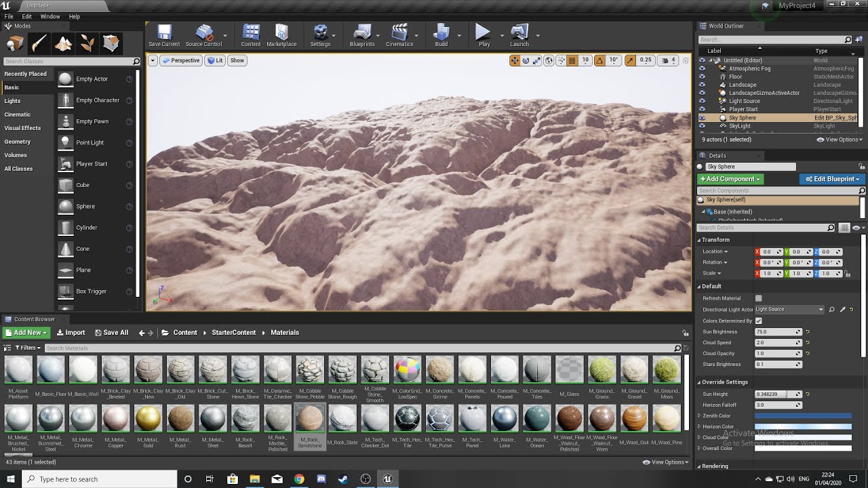The width and height of the screenshot is (868, 488).
Task: Click the Zenith Color swatch
Action: [803, 415]
